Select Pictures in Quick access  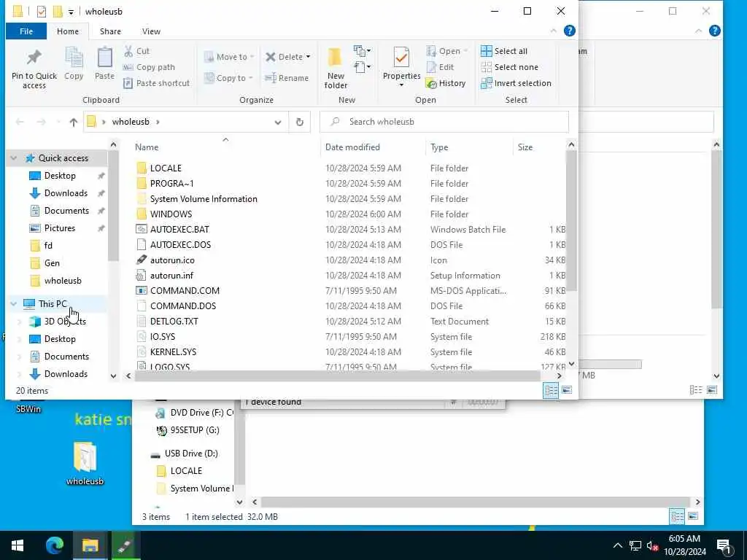point(60,228)
